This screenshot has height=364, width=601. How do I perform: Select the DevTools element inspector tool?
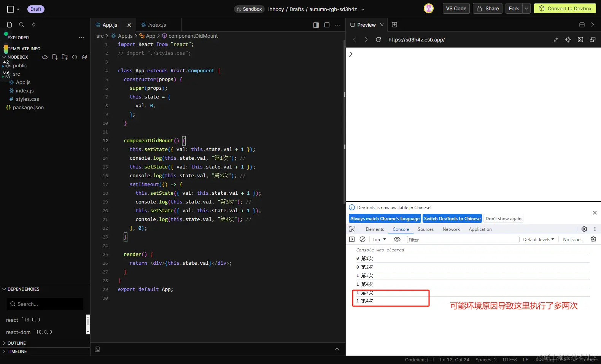coord(352,229)
